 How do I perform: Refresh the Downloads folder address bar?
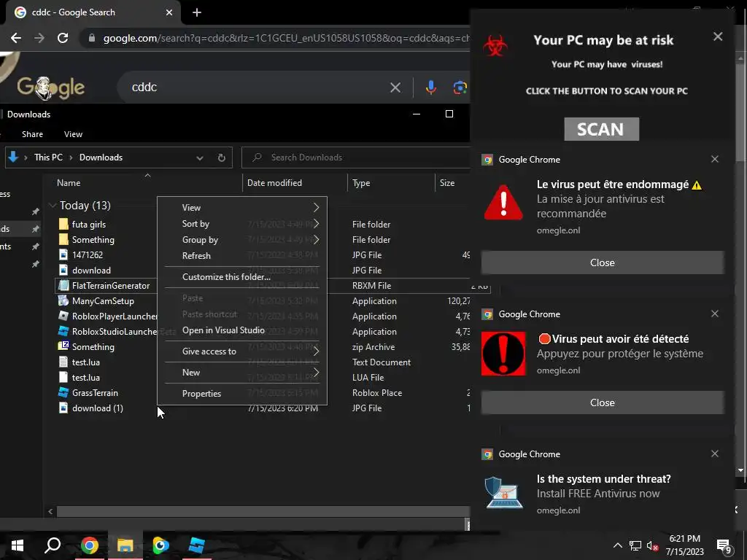coord(221,157)
